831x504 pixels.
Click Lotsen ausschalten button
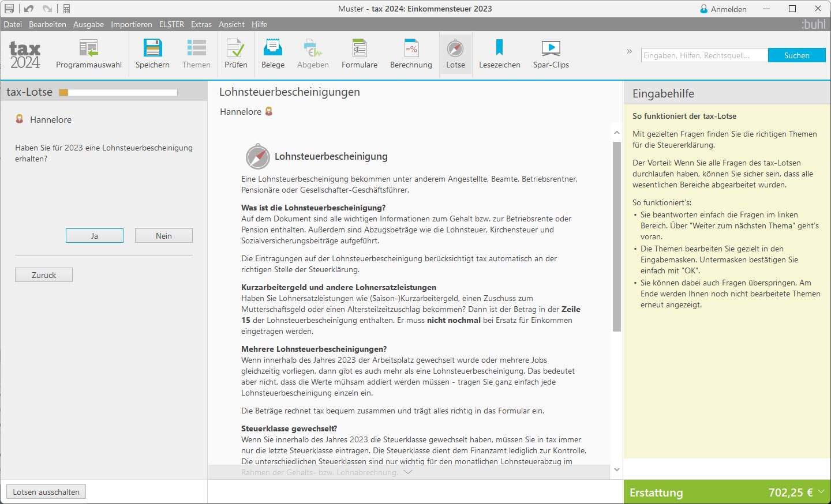click(x=46, y=492)
